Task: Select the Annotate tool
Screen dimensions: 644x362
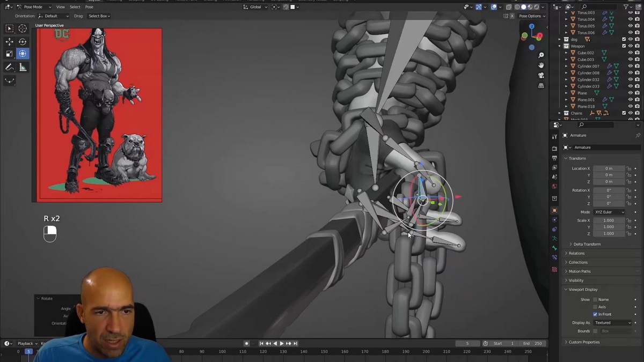Action: 10,67
